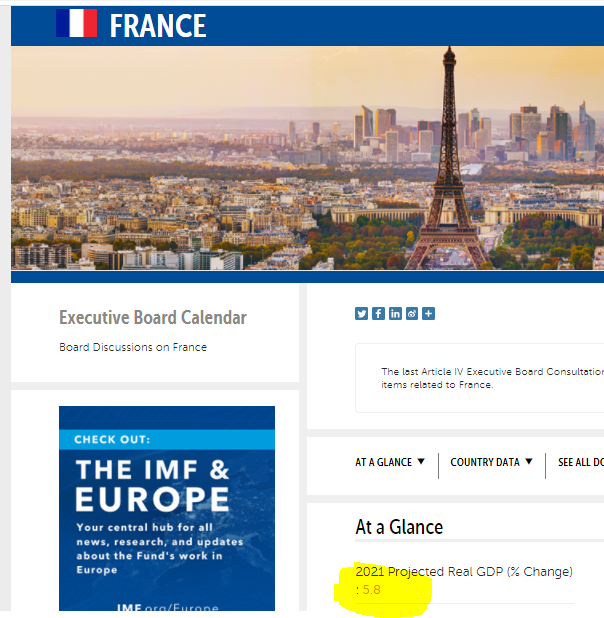Viewport: 604px width, 618px height.
Task: Click the Executive Board Calendar heading
Action: coord(153,318)
